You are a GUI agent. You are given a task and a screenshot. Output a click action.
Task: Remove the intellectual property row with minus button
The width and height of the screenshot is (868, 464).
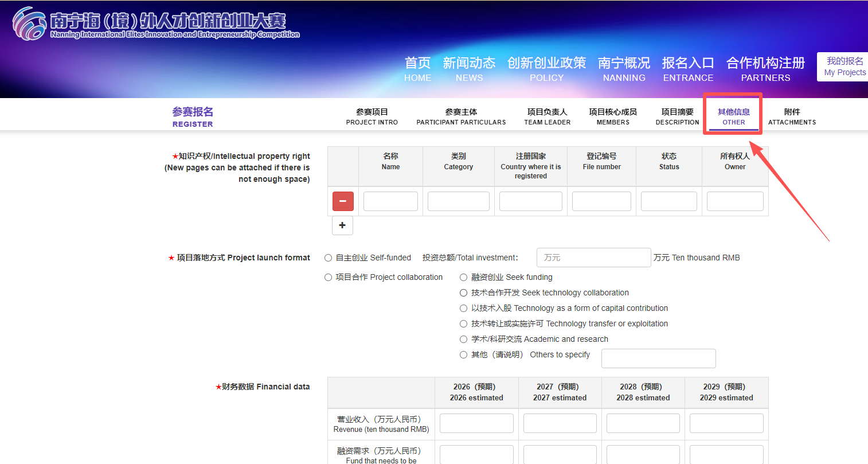click(x=343, y=201)
